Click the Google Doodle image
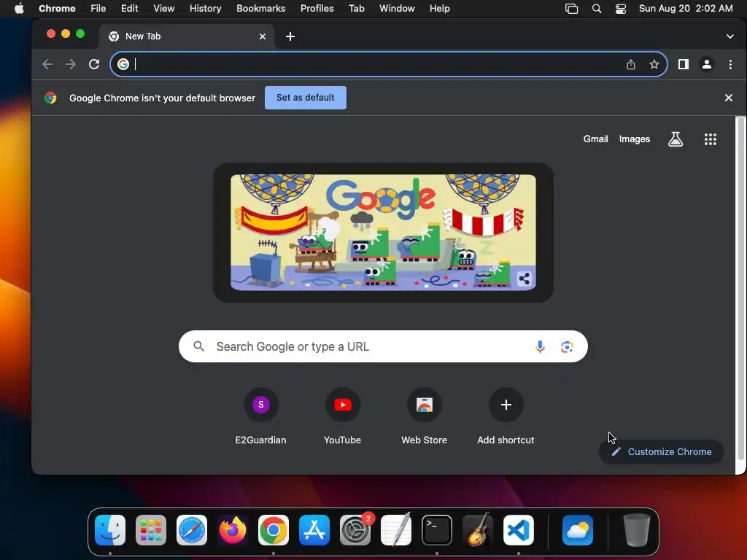The image size is (747, 560). click(x=383, y=232)
